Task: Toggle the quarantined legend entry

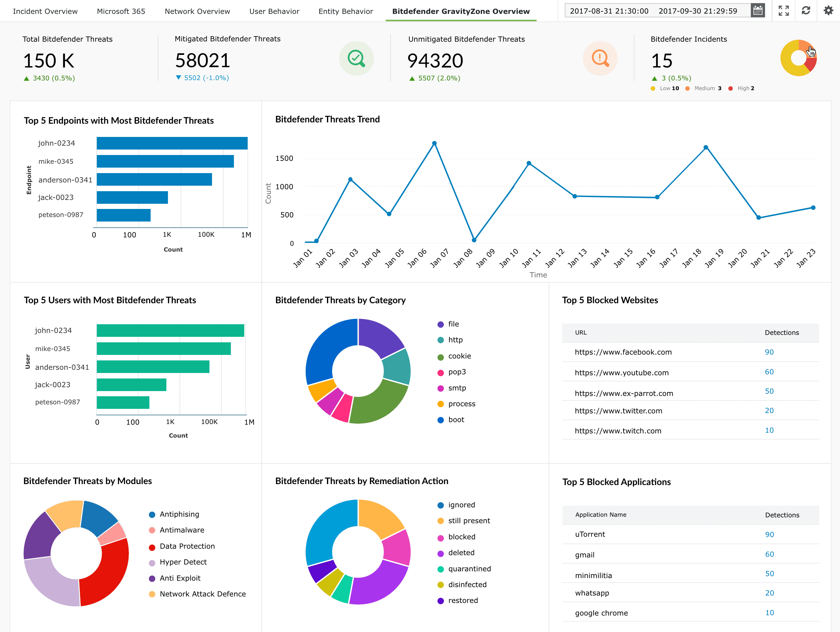Action: click(x=465, y=569)
